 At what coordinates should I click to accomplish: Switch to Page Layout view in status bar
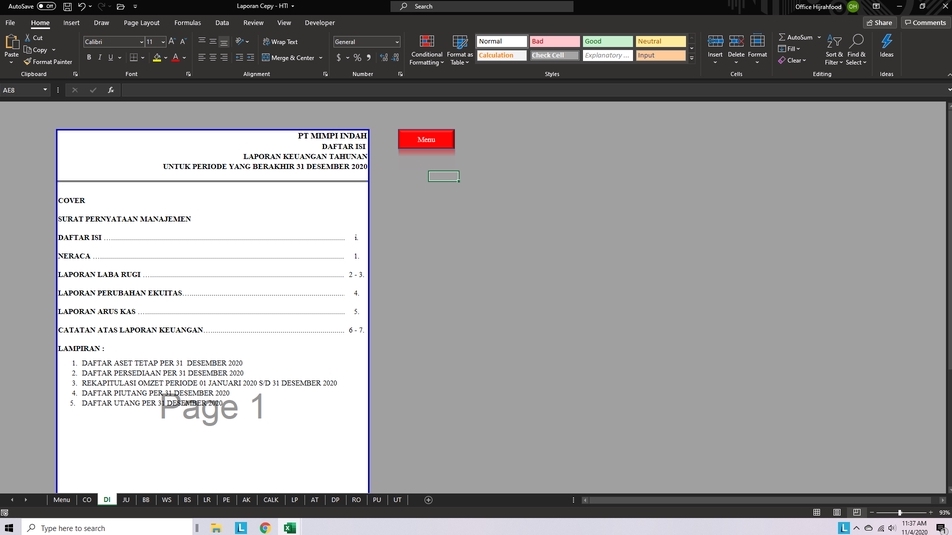[837, 513]
